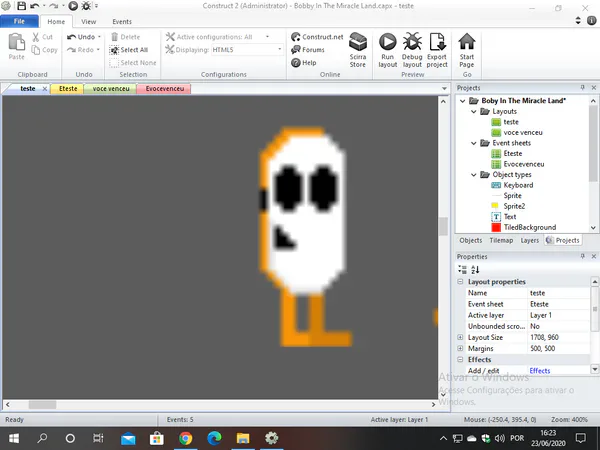Switch to the Objects panel tab
The image size is (600, 450).
(x=470, y=240)
